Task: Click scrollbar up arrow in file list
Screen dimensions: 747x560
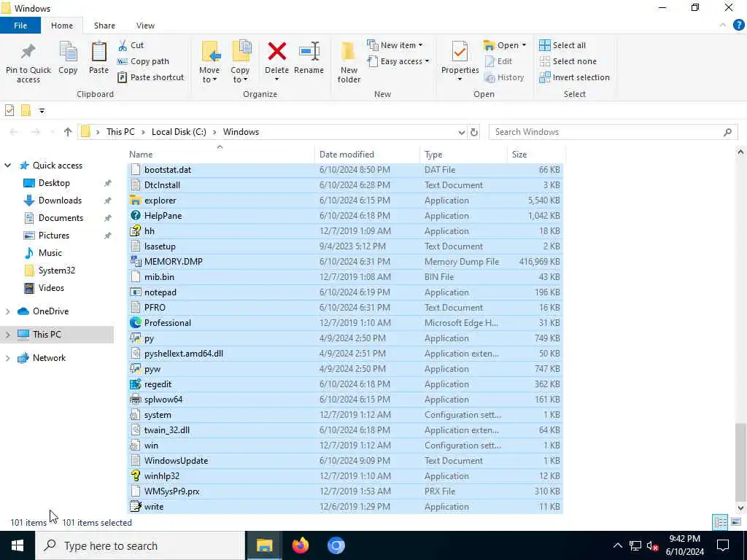Action: pos(740,152)
